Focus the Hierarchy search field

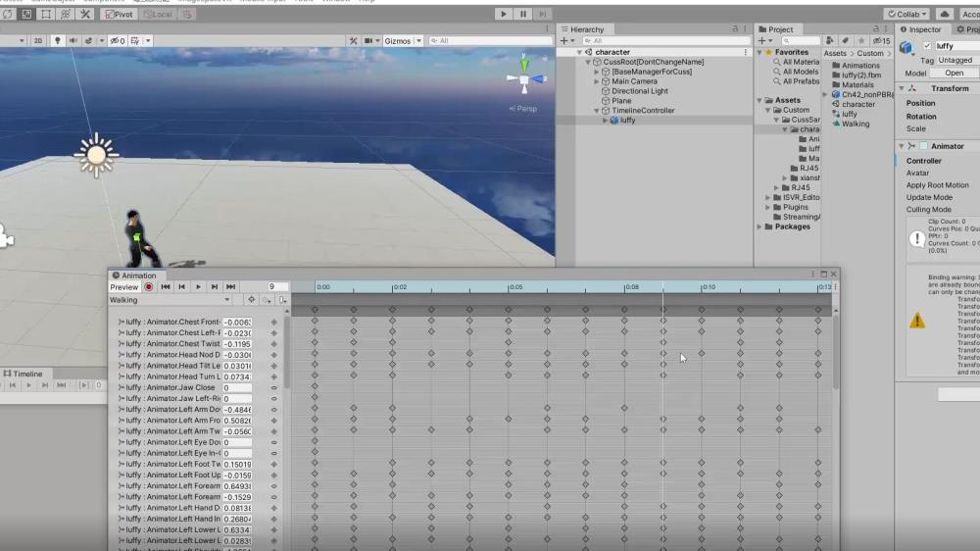664,40
